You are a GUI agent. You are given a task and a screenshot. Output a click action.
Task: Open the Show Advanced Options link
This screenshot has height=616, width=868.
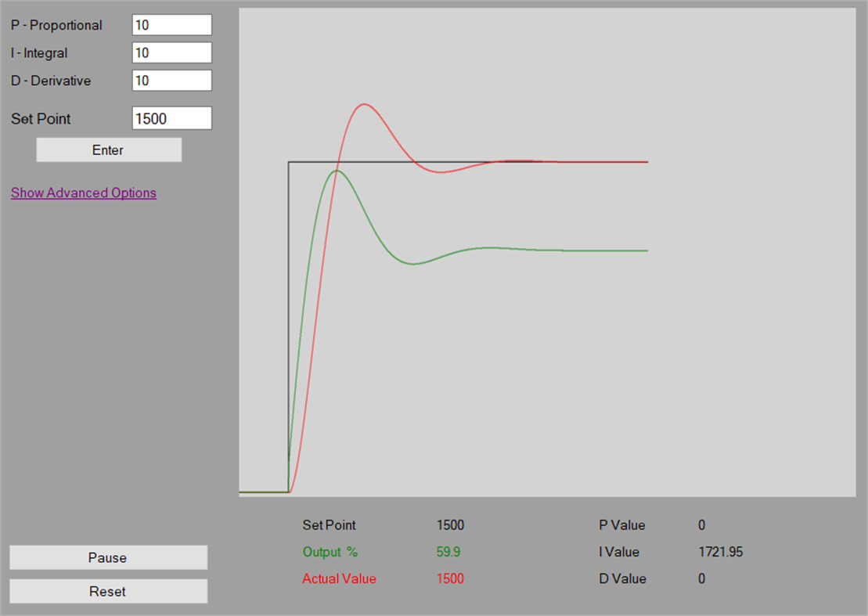click(84, 193)
